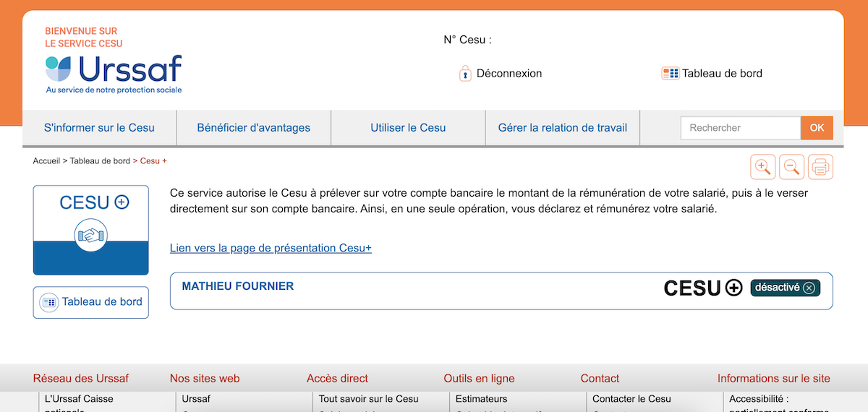
Task: Go to Accueil in the breadcrumb
Action: 46,160
